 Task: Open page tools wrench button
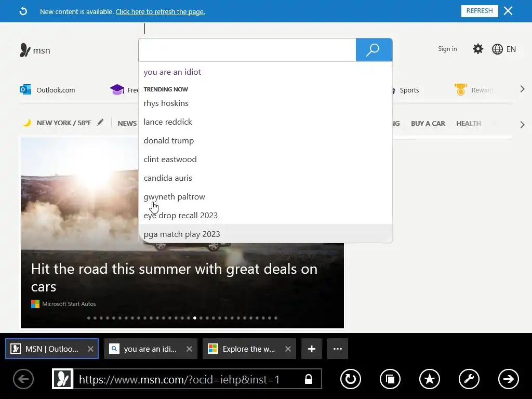[469, 379]
